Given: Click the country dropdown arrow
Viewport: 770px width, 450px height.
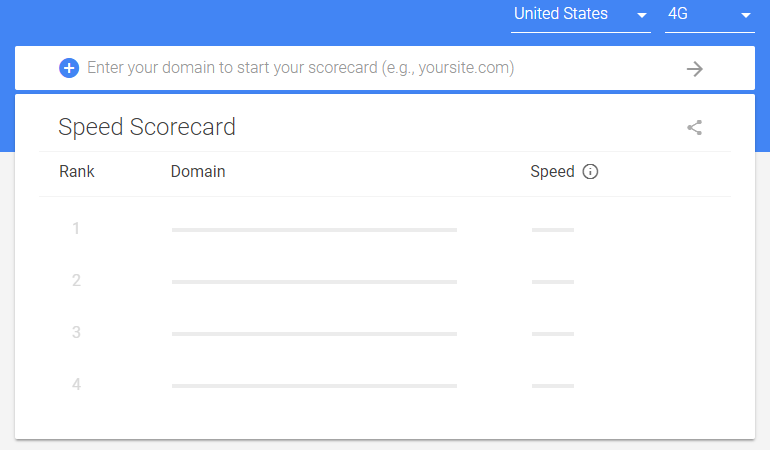Looking at the screenshot, I should (x=641, y=16).
